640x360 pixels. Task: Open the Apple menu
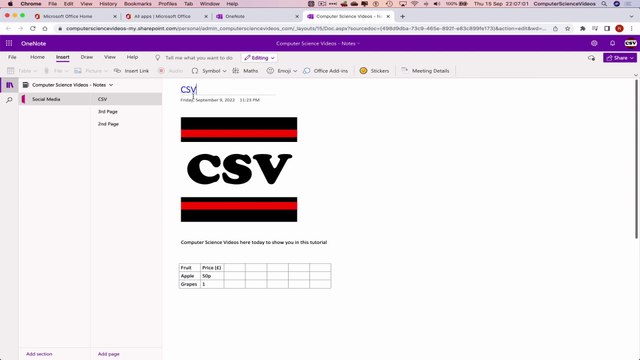click(x=10, y=4)
